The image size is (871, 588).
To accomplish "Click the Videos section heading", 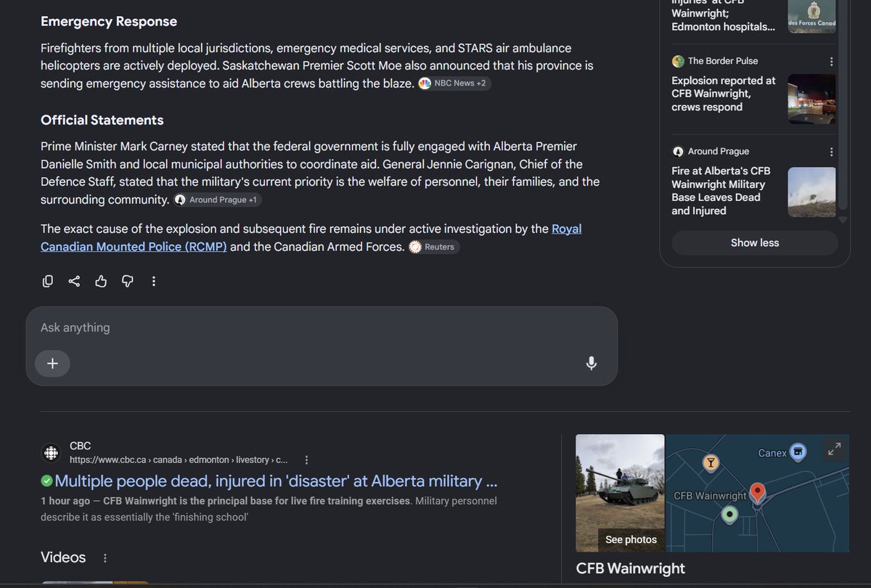I will [63, 558].
